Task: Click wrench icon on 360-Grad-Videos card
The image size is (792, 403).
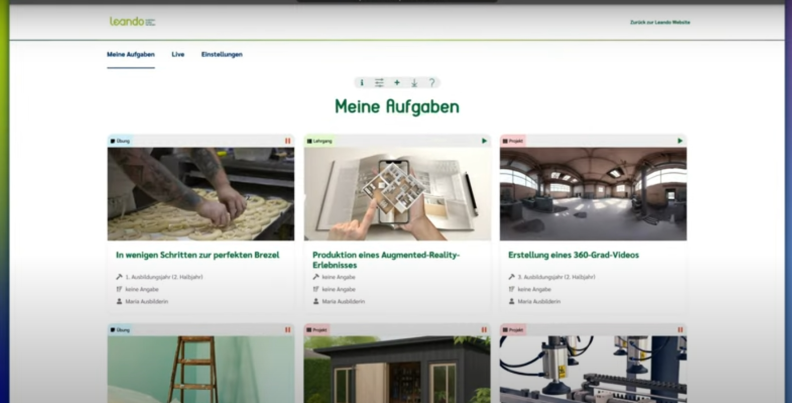Action: (511, 277)
